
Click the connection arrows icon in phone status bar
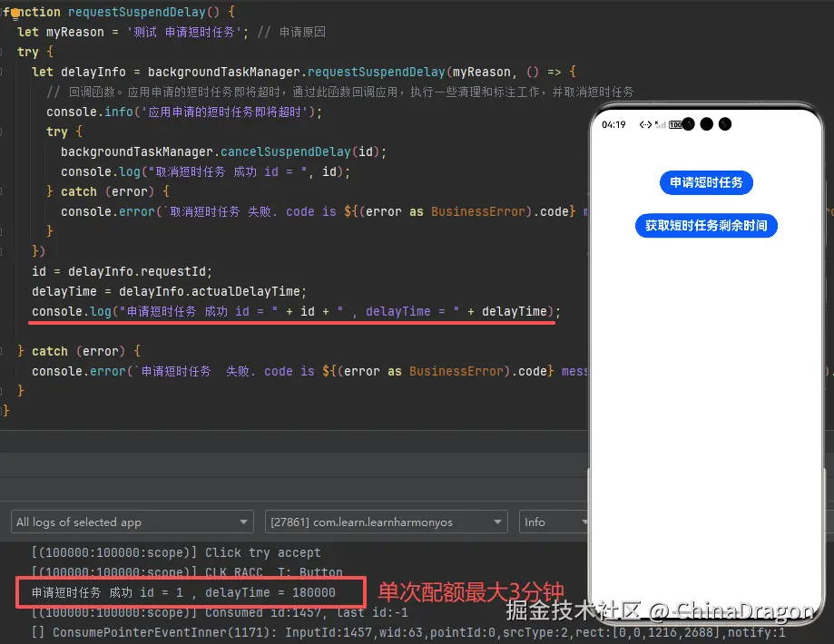tap(645, 124)
